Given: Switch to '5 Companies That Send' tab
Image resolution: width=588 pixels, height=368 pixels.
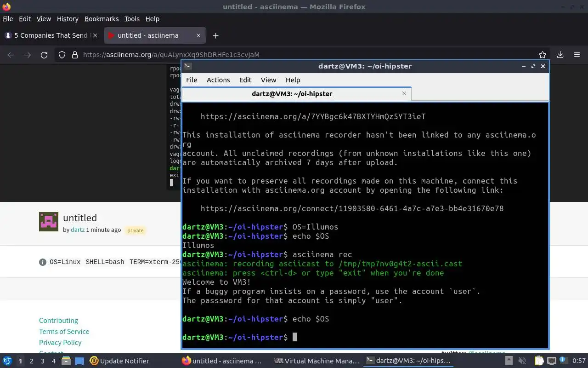Looking at the screenshot, I should coord(51,35).
